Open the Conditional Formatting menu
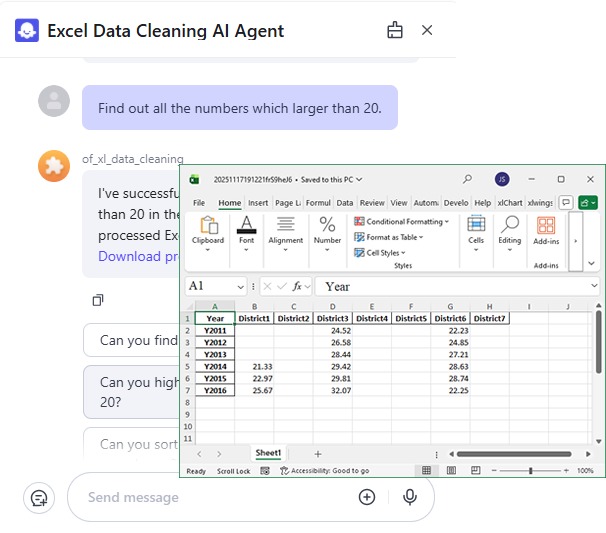The image size is (606, 533). point(401,221)
